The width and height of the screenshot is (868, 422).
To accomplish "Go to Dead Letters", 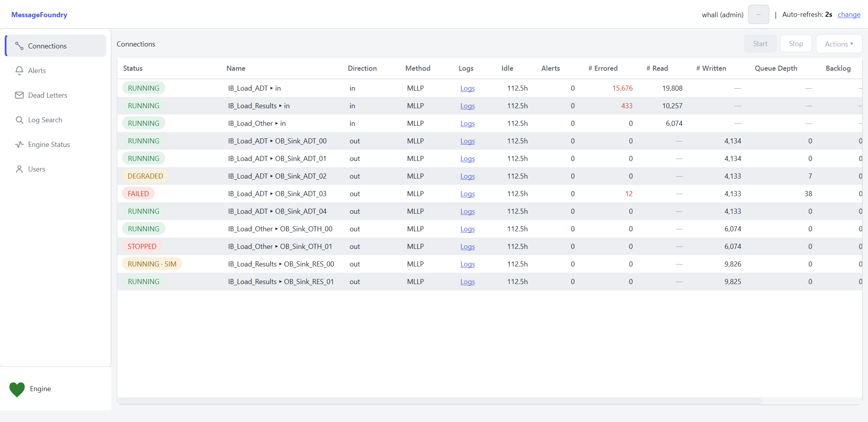I will [x=56, y=95].
